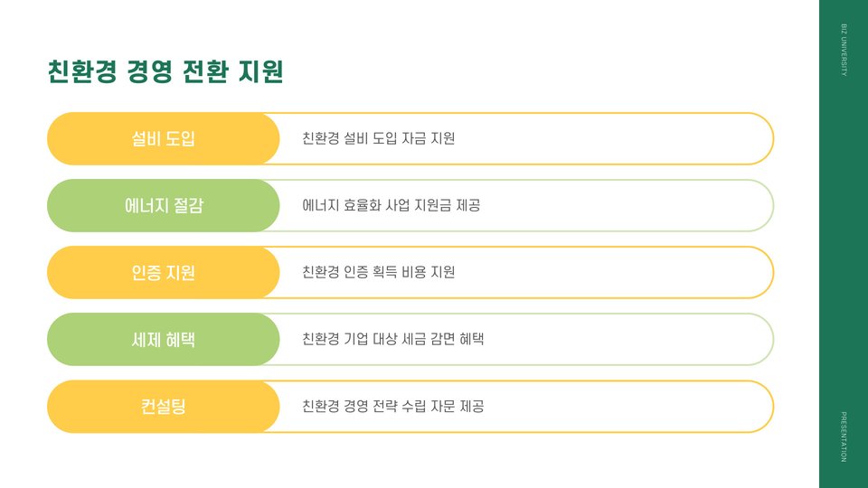Click the word 지원 in the title
868x488 pixels.
[261, 71]
